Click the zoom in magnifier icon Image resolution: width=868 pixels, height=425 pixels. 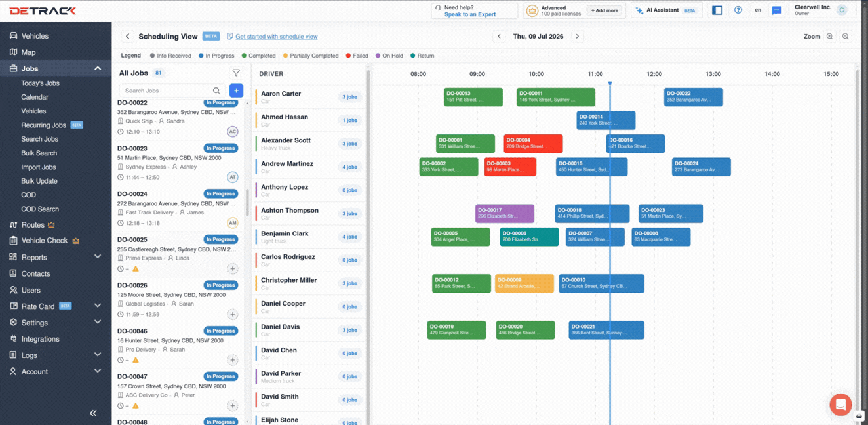coord(829,37)
